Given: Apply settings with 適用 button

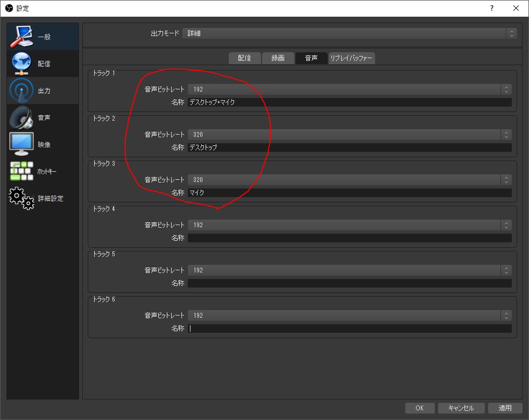Looking at the screenshot, I should (x=505, y=408).
